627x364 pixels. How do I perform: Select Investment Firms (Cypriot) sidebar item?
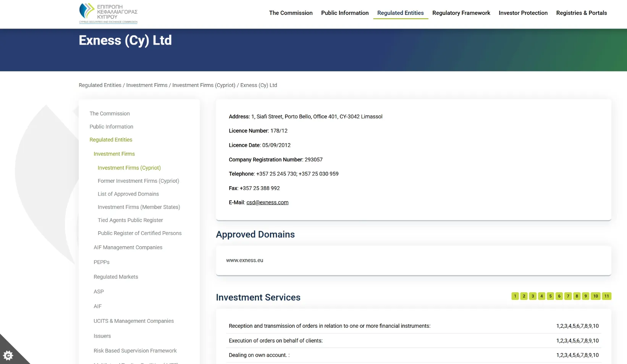tap(129, 168)
